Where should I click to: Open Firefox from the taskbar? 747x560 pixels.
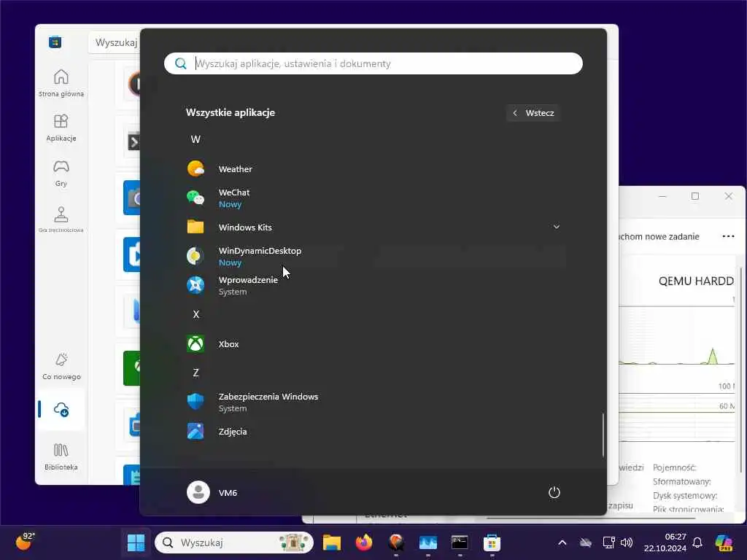(x=364, y=542)
